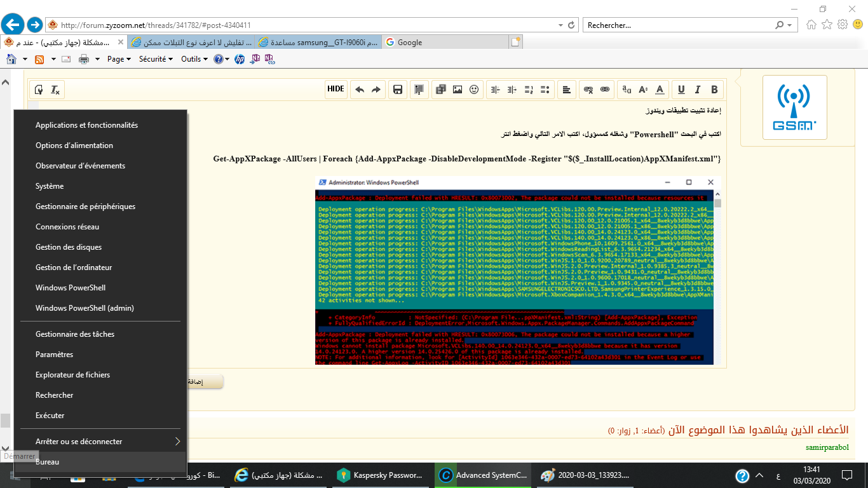Click the PowerShell screenshot image in post
This screenshot has height=488, width=868.
(x=519, y=271)
